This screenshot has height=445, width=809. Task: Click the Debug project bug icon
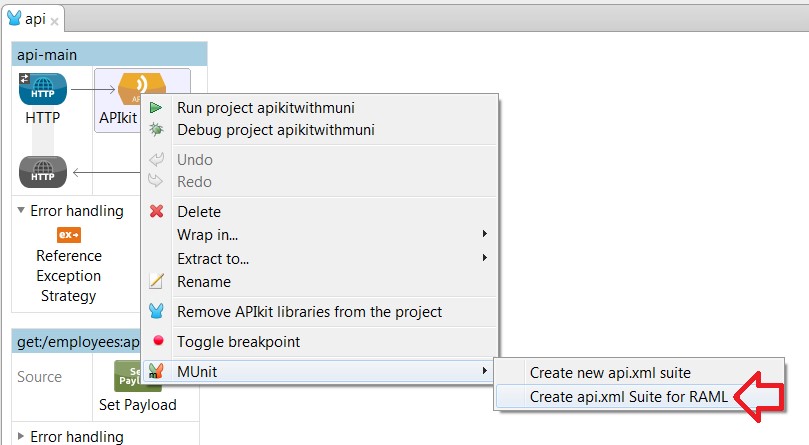156,129
